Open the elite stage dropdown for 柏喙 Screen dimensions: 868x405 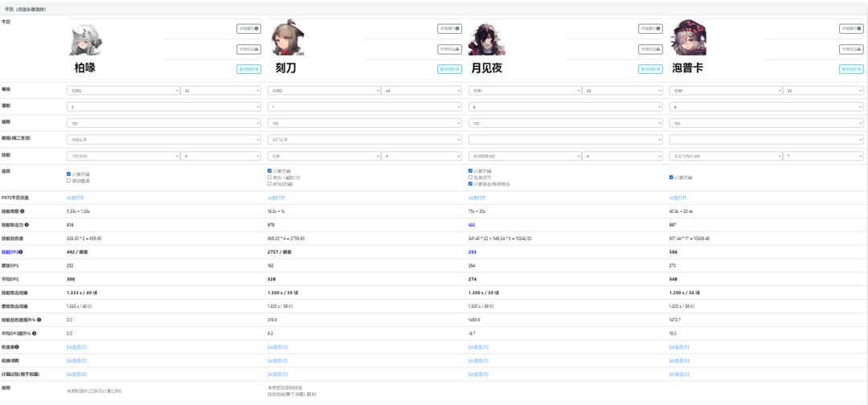click(123, 90)
